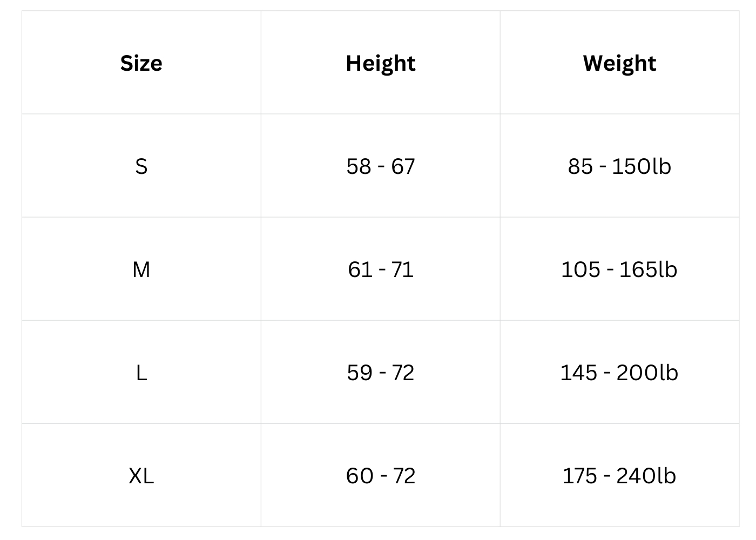
Task: Select the L size cell
Action: [x=141, y=373]
